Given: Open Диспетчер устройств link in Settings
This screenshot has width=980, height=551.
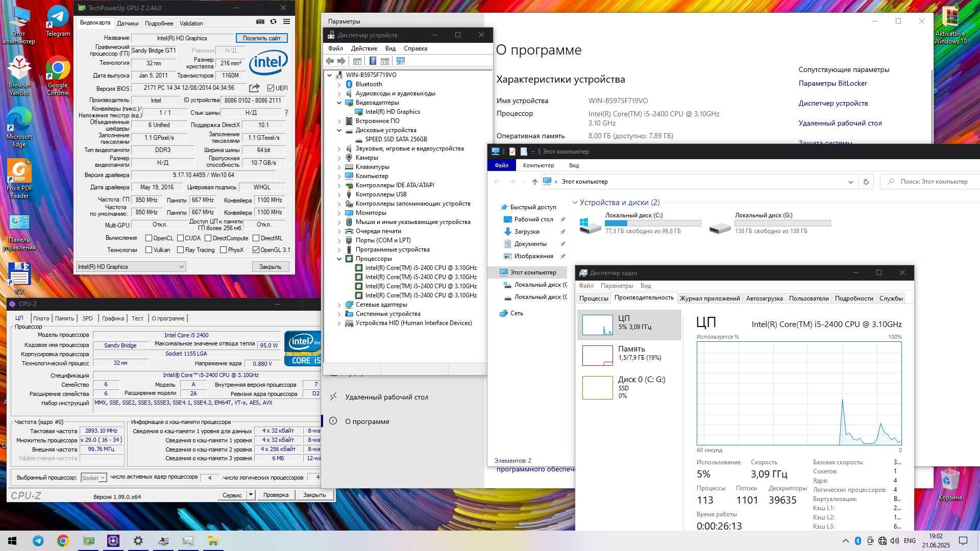Looking at the screenshot, I should (x=833, y=103).
